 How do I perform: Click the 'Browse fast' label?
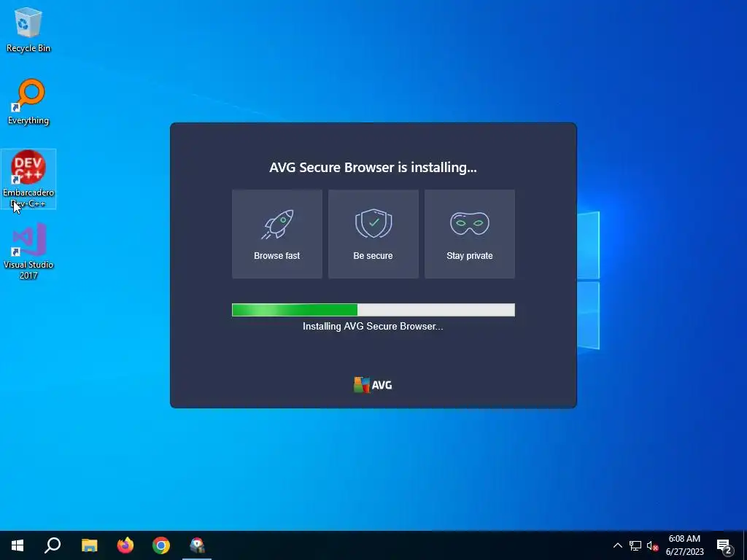point(276,256)
